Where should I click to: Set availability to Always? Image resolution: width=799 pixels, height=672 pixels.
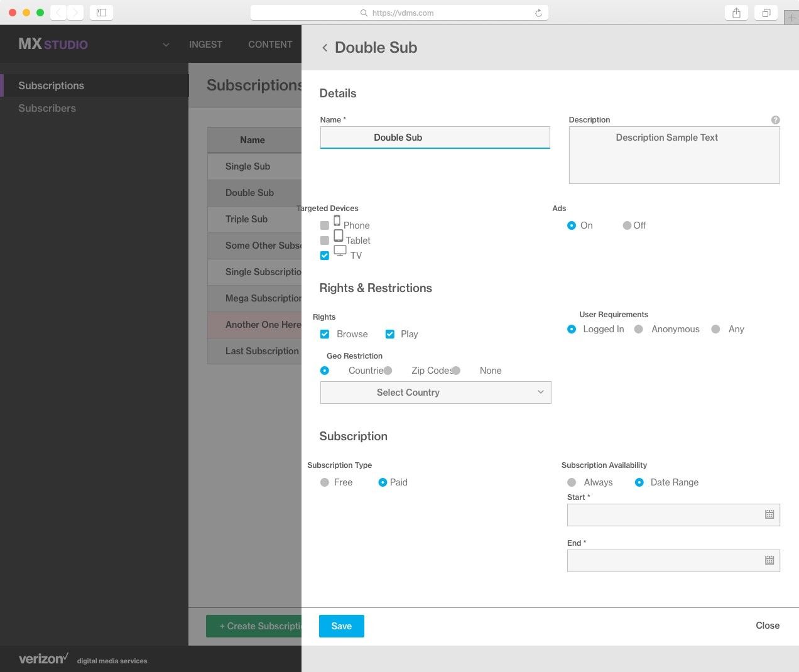click(572, 482)
